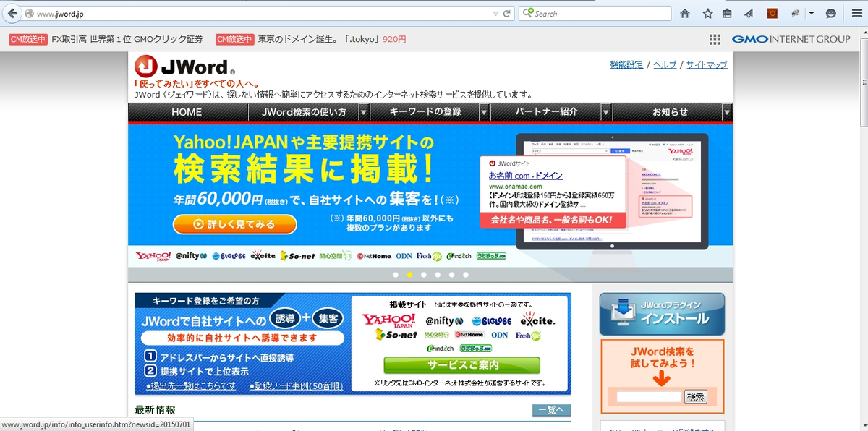This screenshot has width=868, height=431.
Task: Focus the JWord検索 trial text field
Action: point(649,396)
